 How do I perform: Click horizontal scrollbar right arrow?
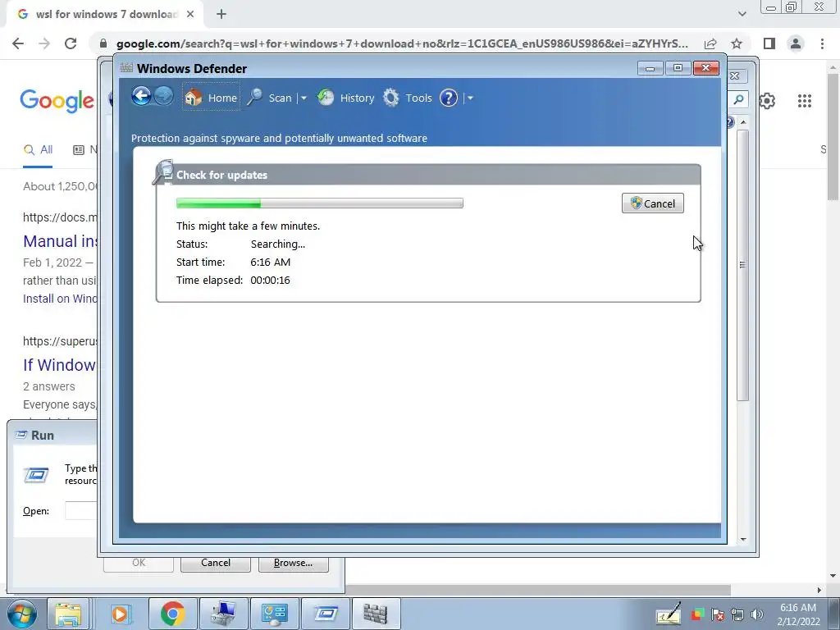(x=819, y=590)
